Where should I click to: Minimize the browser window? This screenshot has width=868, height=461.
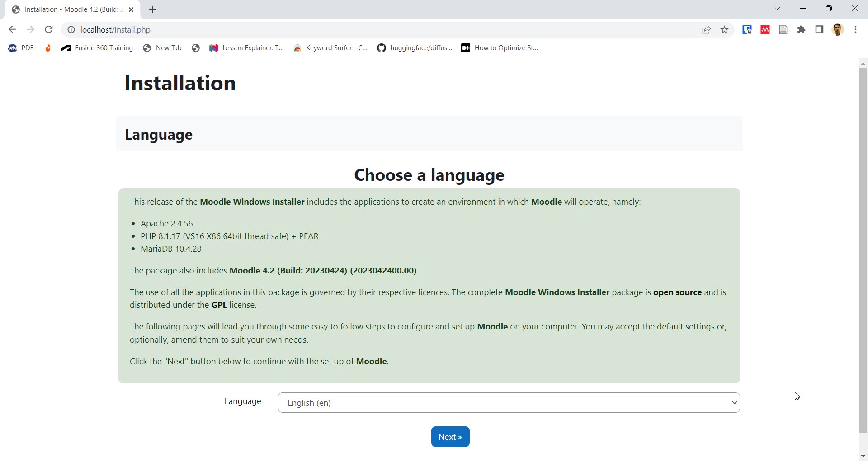point(803,9)
